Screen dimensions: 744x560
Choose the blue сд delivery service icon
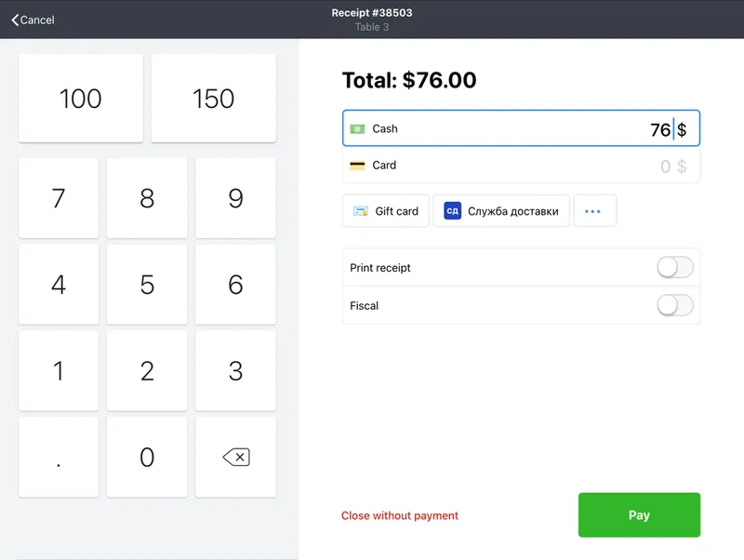click(x=452, y=211)
